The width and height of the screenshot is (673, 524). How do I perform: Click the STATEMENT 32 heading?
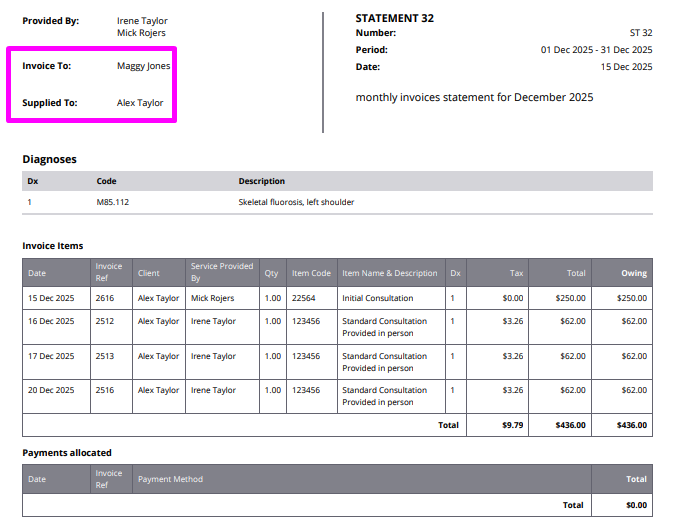[394, 18]
